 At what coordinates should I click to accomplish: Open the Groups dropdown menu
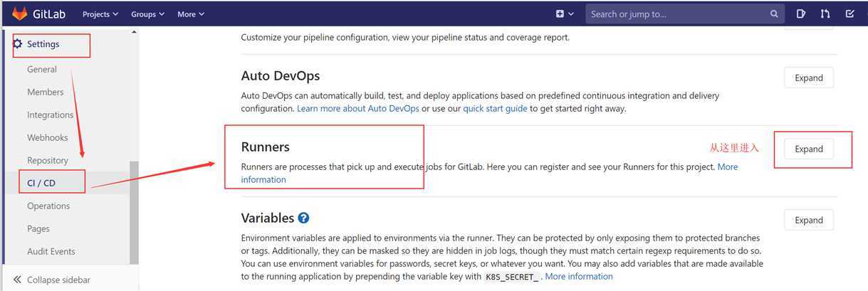pyautogui.click(x=147, y=14)
